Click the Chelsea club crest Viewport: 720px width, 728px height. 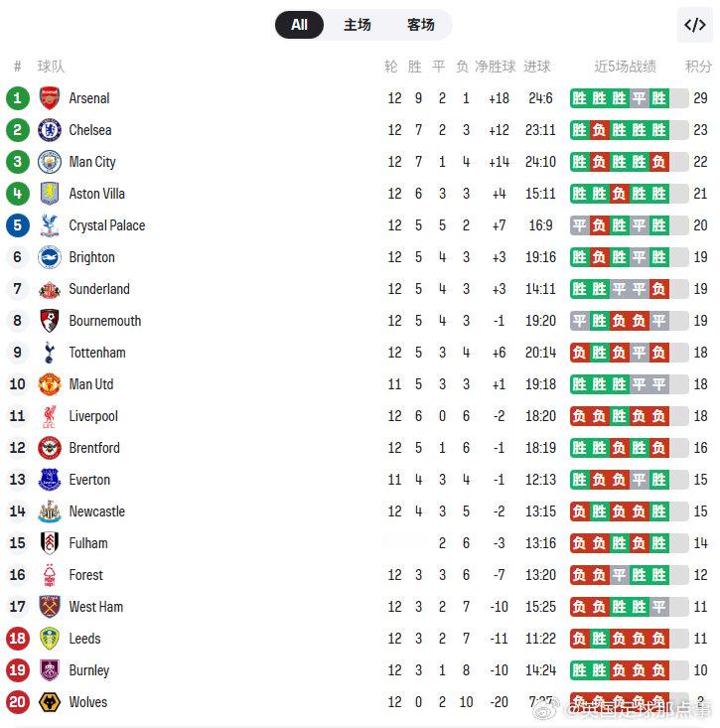point(50,130)
